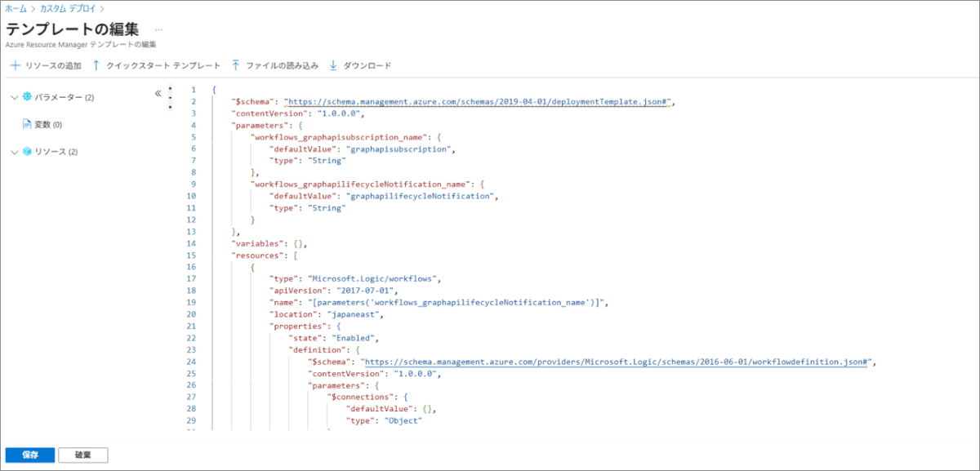The width and height of the screenshot is (980, 471).
Task: Click the 破棄 button
Action: pos(83,455)
